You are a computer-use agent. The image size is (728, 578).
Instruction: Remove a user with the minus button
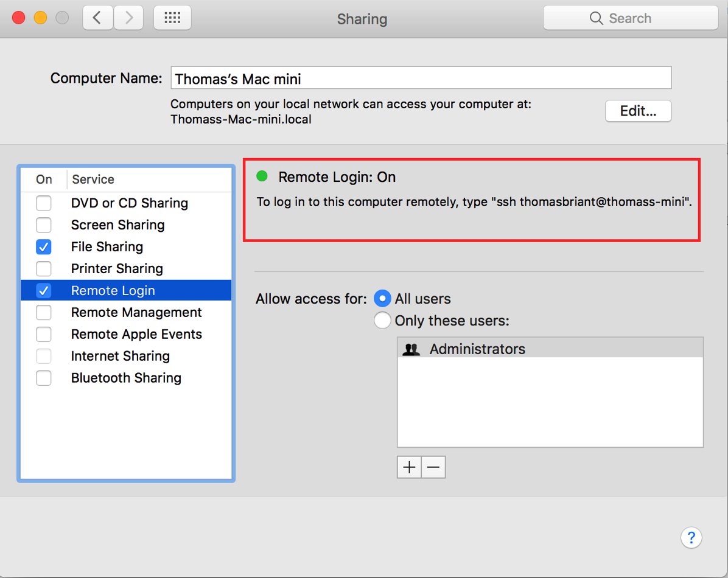pos(433,467)
